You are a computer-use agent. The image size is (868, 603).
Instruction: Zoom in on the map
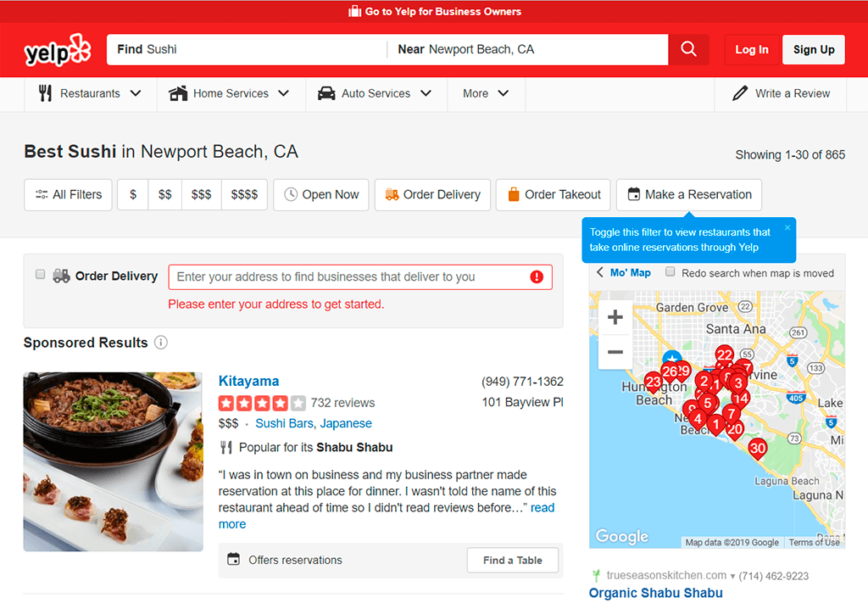coord(615,317)
